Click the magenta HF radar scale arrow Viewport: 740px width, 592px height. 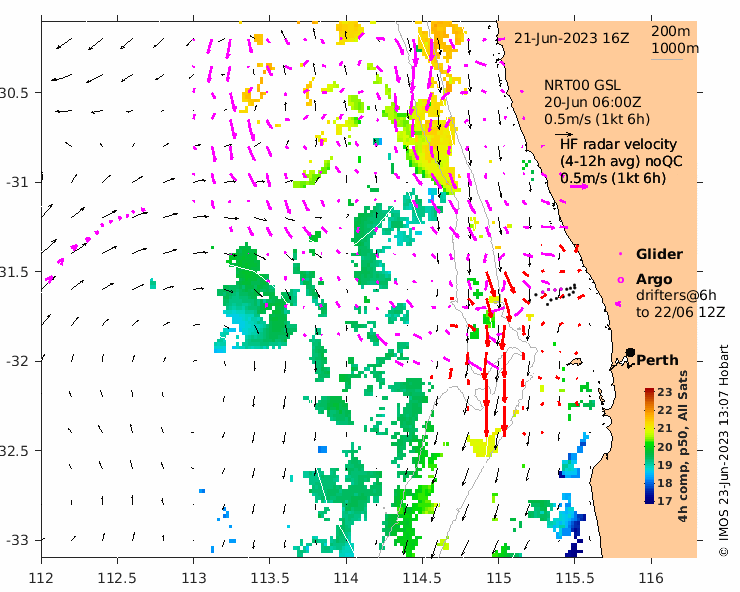point(579,186)
